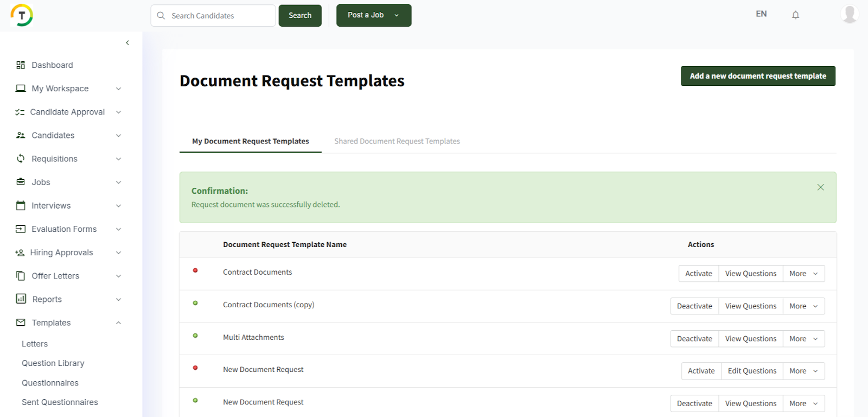This screenshot has height=417, width=868.
Task: Open Question Library in sidebar
Action: tap(53, 363)
